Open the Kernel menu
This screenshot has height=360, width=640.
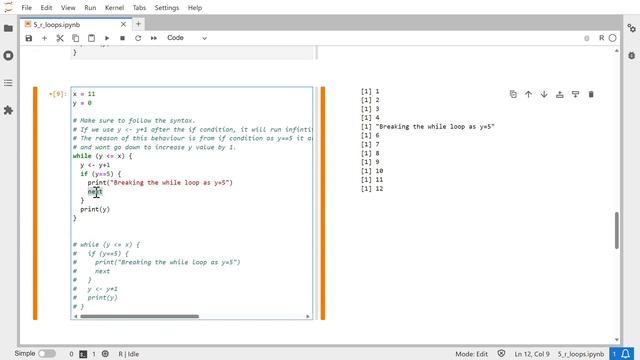pyautogui.click(x=114, y=8)
